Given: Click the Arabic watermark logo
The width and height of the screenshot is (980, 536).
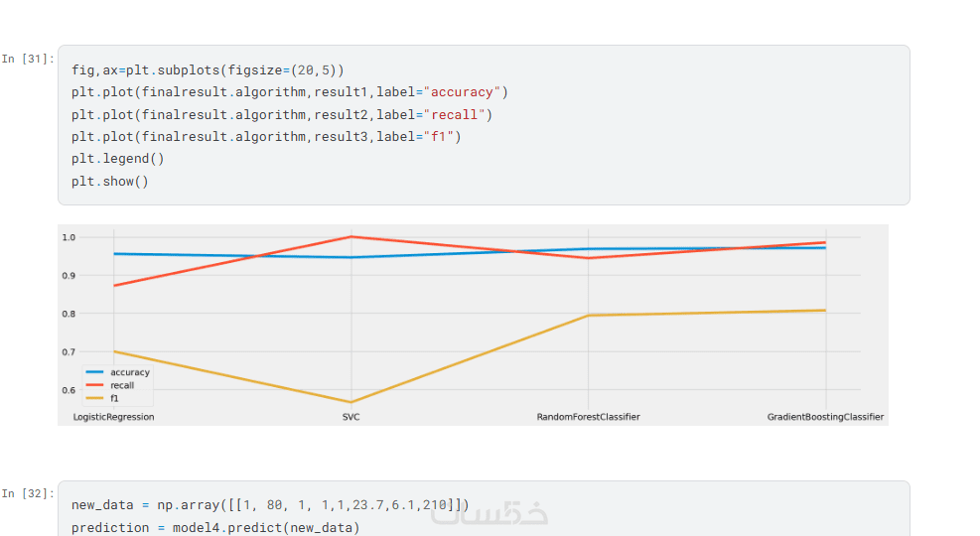Looking at the screenshot, I should coord(490,513).
